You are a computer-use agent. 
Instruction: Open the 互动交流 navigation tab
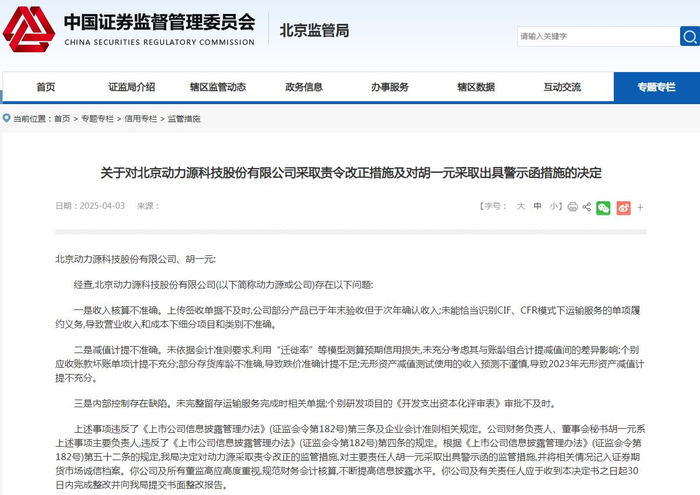click(562, 87)
